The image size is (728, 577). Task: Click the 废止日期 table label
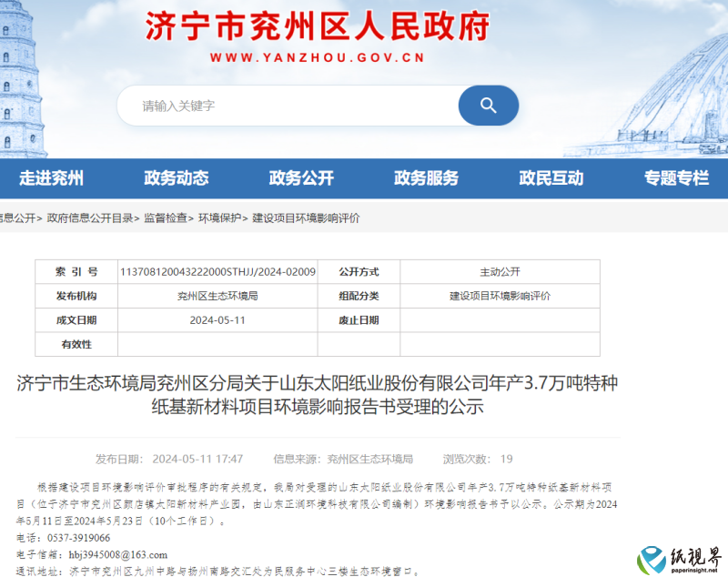pyautogui.click(x=359, y=320)
